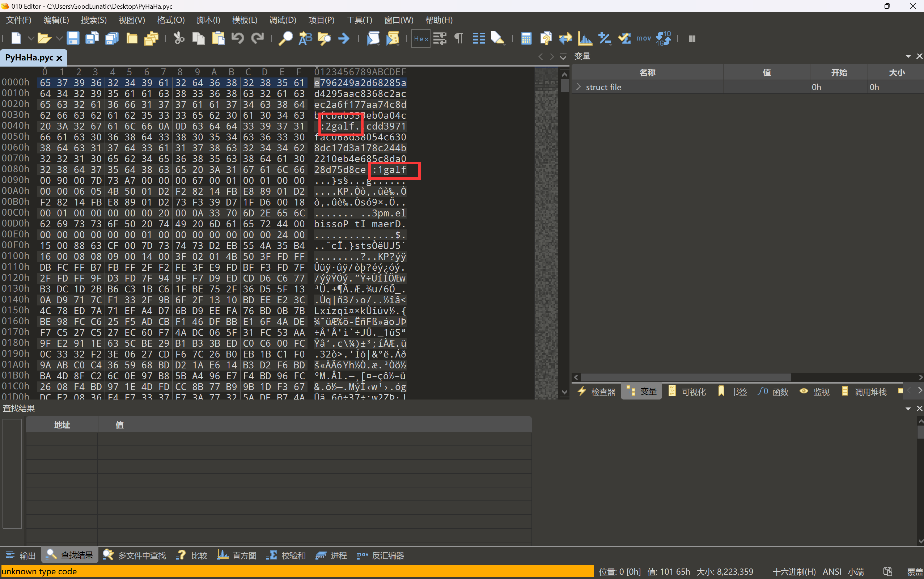This screenshot has width=924, height=579.
Task: Close the 查找结果 panel
Action: point(919,409)
